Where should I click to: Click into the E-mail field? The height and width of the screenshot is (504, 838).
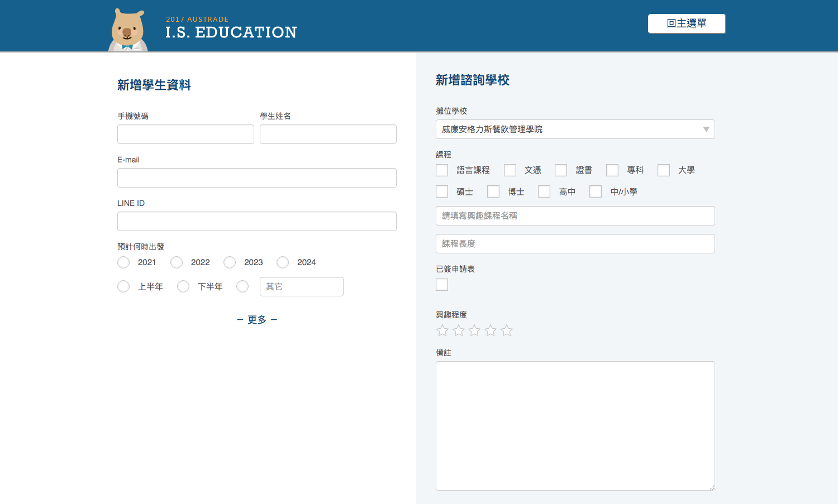coord(257,178)
